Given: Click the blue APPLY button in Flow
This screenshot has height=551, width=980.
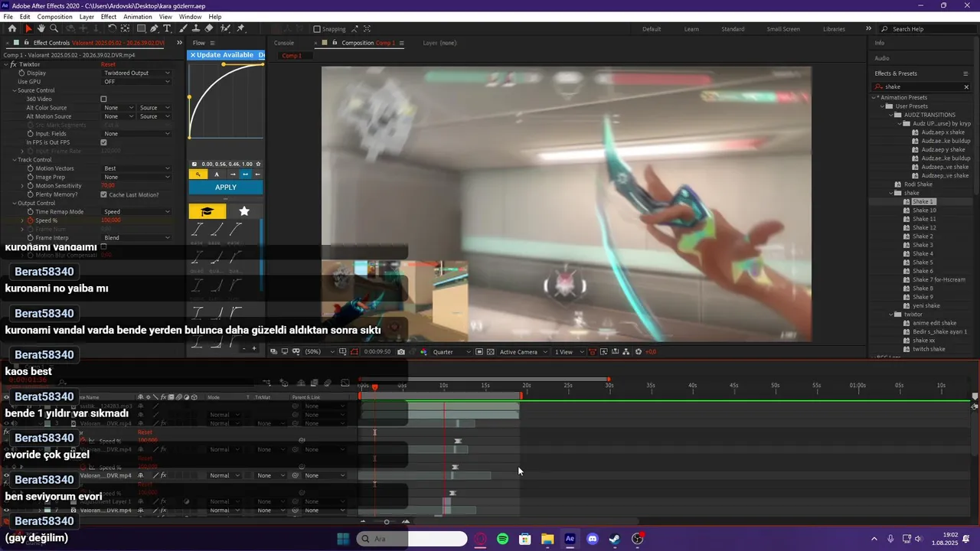Looking at the screenshot, I should [226, 187].
